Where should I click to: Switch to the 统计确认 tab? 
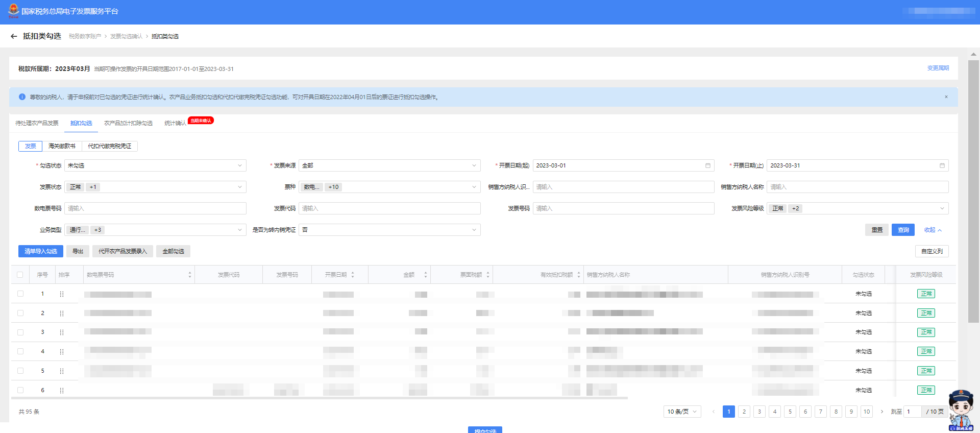coord(175,124)
